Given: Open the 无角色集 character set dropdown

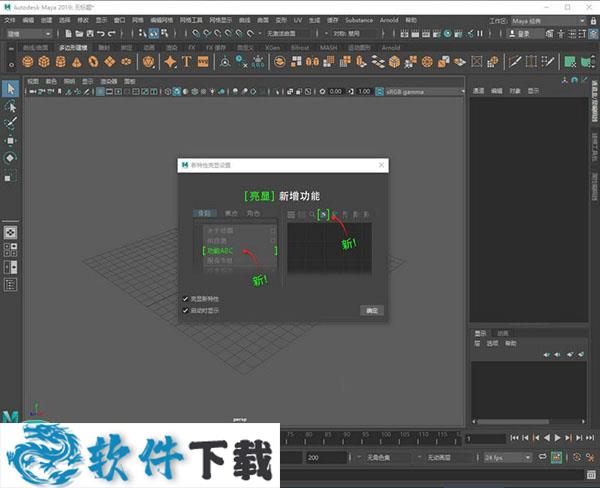Looking at the screenshot, I should (x=378, y=458).
